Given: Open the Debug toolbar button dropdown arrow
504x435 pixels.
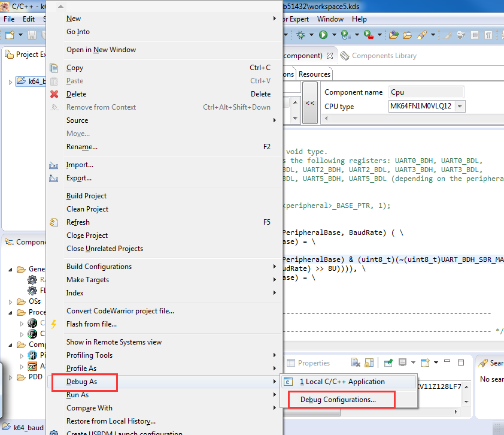Looking at the screenshot, I should pos(311,35).
